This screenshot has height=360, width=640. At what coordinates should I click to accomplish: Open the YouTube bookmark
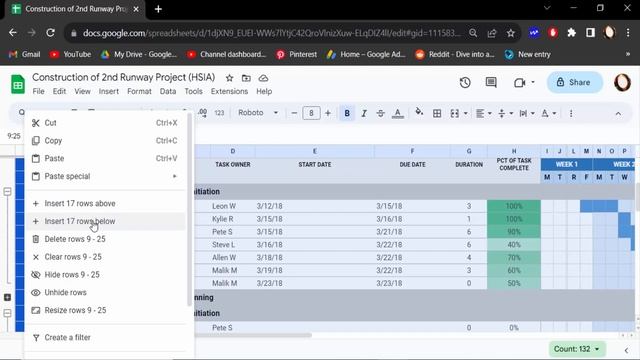coord(71,54)
